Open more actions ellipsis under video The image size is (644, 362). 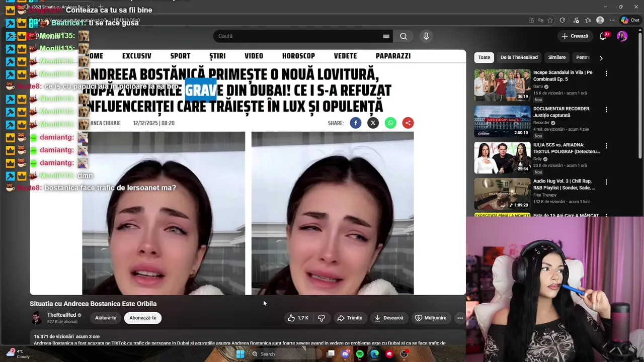click(x=460, y=318)
